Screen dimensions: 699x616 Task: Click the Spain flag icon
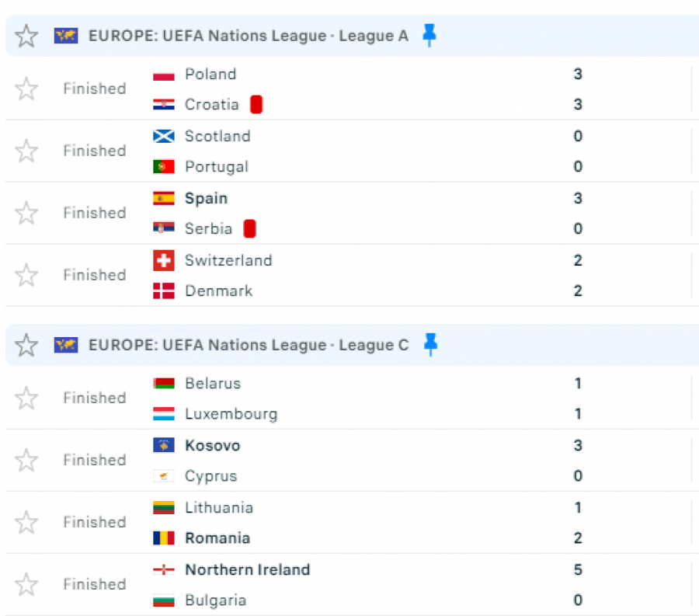[164, 198]
